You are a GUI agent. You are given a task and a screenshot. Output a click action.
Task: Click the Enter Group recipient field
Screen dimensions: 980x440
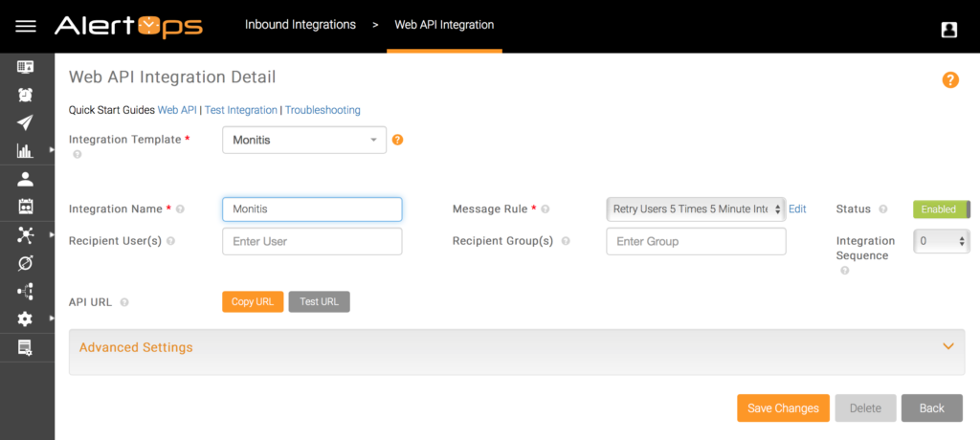pos(696,241)
